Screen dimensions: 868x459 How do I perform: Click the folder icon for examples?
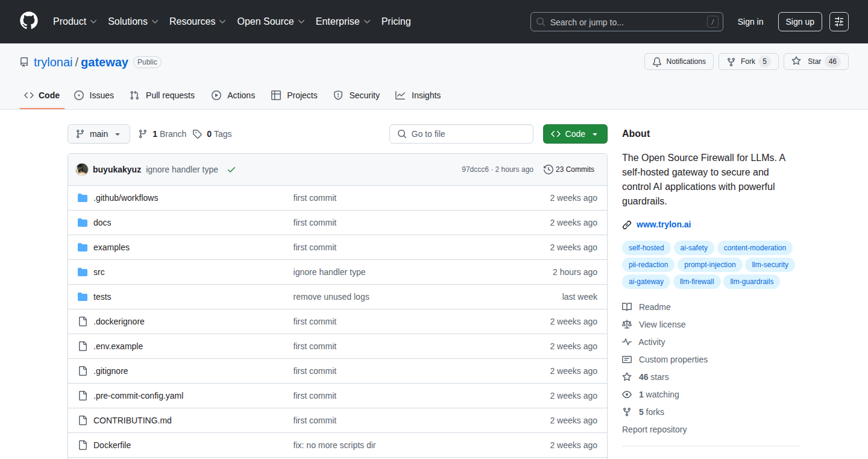point(83,247)
